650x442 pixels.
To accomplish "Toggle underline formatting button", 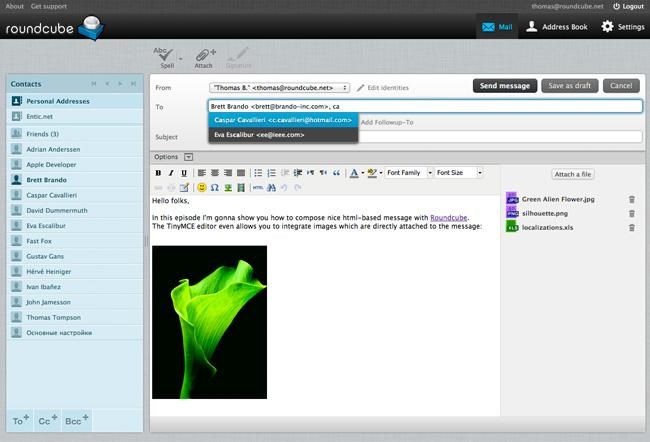I will pyautogui.click(x=184, y=173).
